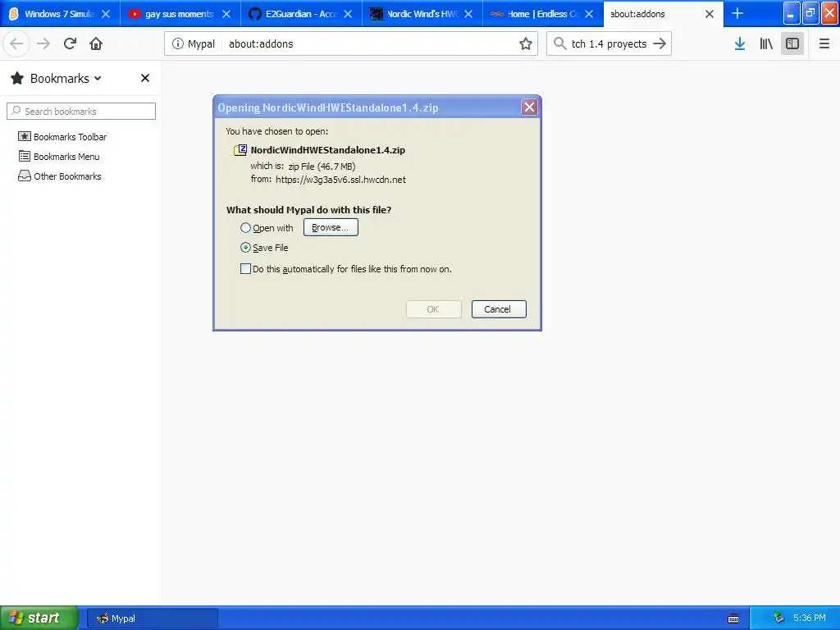Close the Home | Endless tab
The width and height of the screenshot is (840, 630).
point(589,14)
